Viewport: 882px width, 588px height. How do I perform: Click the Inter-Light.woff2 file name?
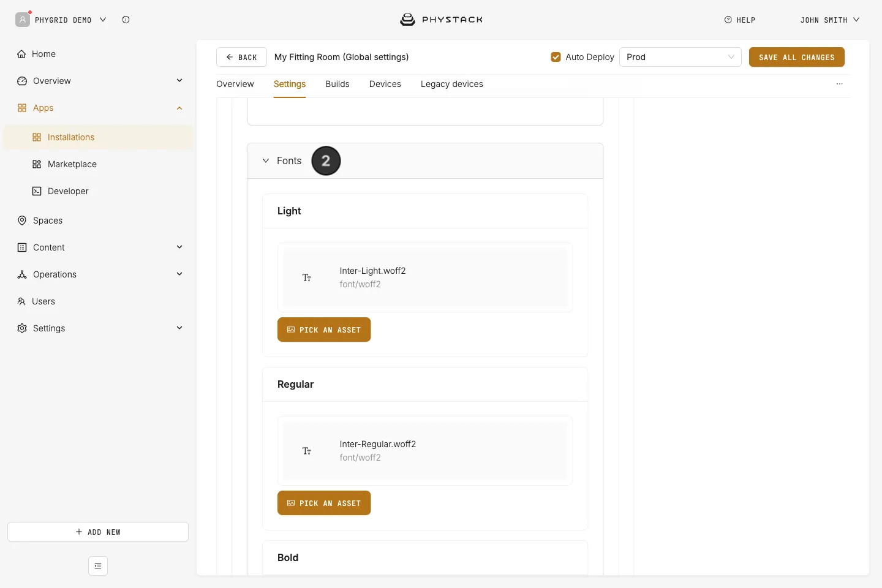coord(373,271)
